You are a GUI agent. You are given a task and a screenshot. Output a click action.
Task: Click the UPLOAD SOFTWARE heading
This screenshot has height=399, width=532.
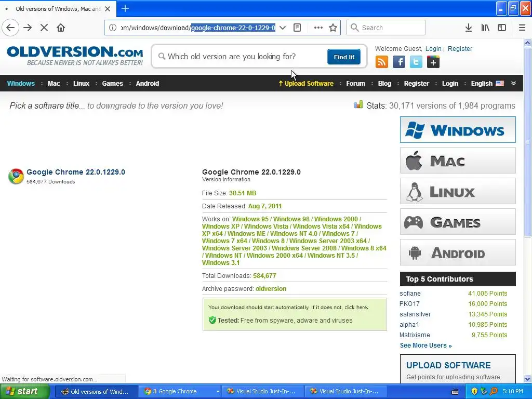448,365
